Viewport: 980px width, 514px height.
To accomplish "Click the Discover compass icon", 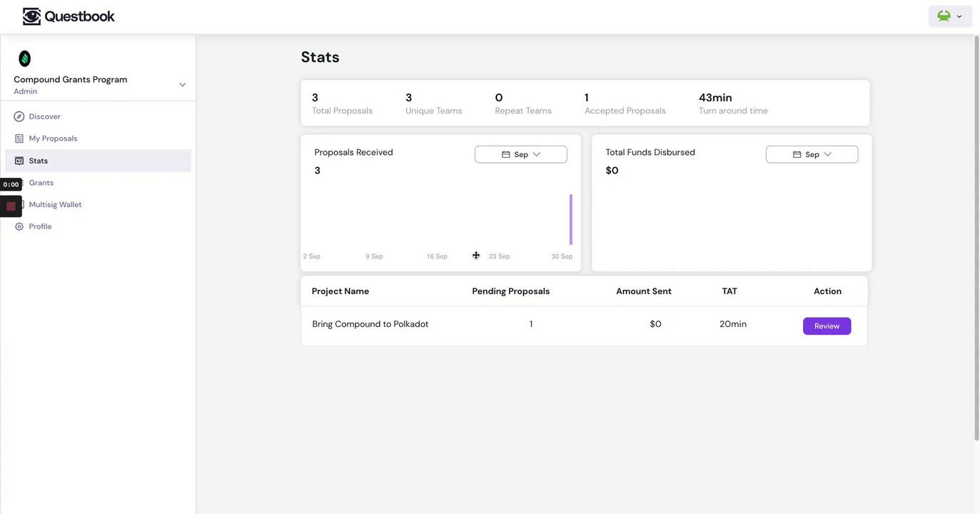I will [19, 116].
